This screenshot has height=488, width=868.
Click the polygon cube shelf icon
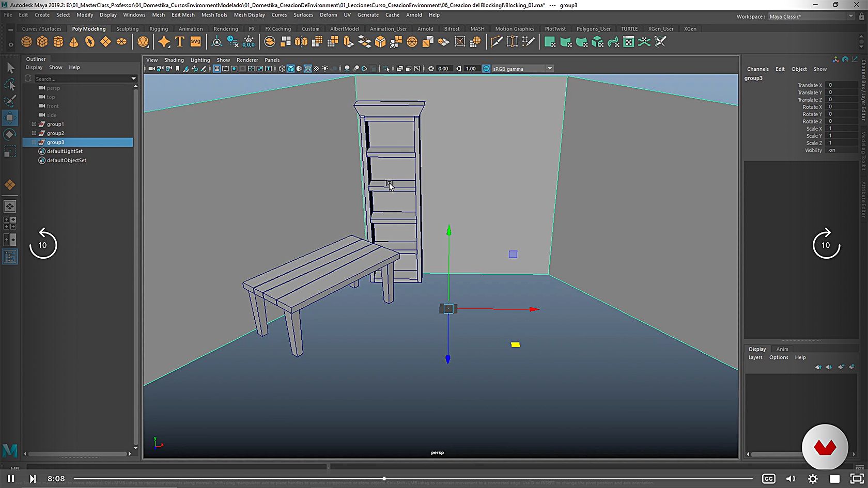click(x=42, y=42)
